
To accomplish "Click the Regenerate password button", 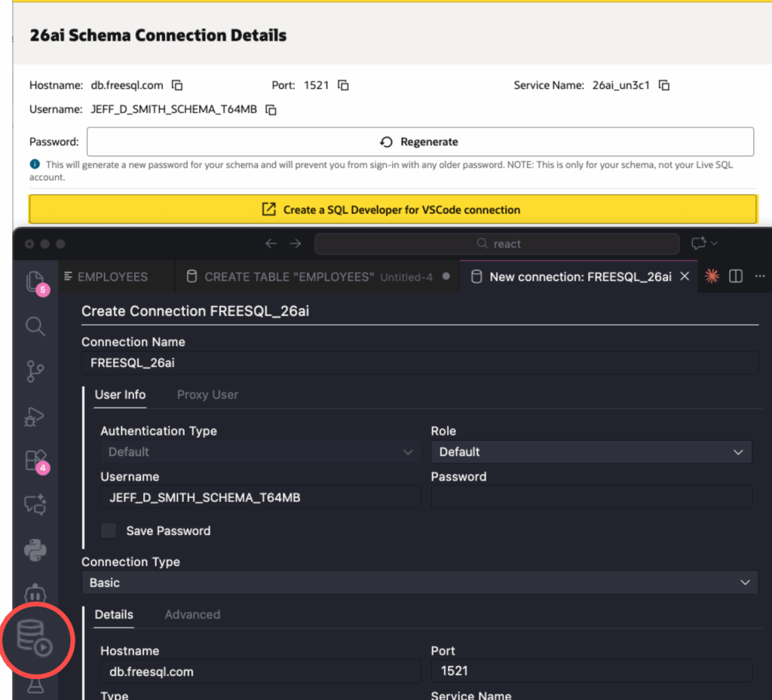I will 420,142.
